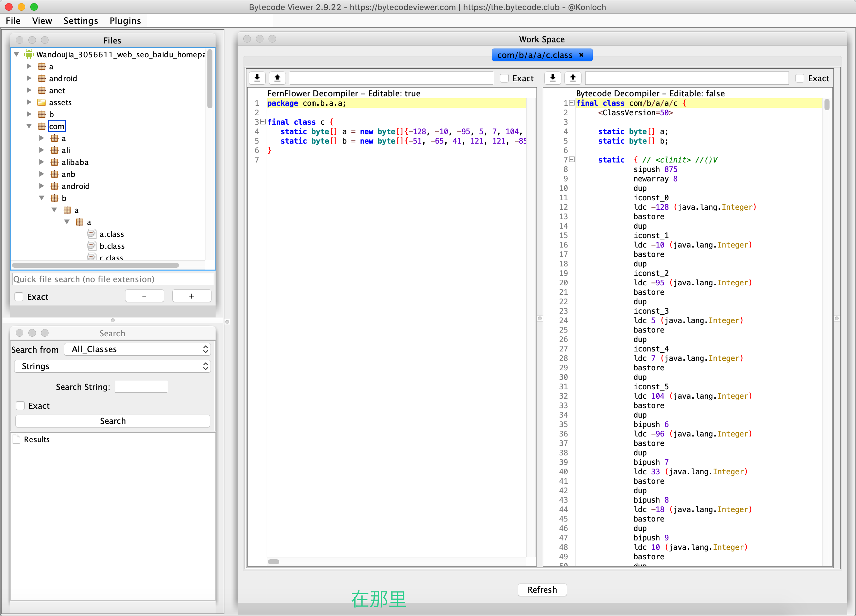
Task: Open the Plugins menu
Action: pyautogui.click(x=125, y=21)
